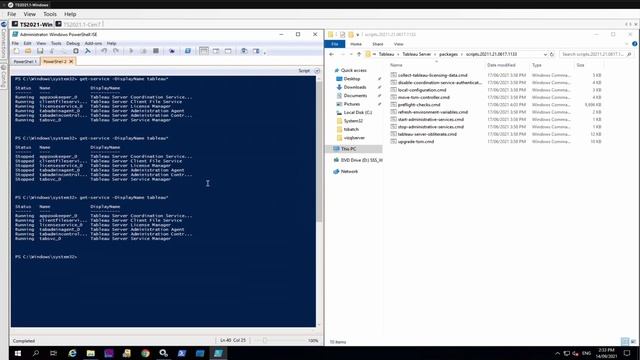Open Explorer recent locations dropdown arrow

point(351,54)
